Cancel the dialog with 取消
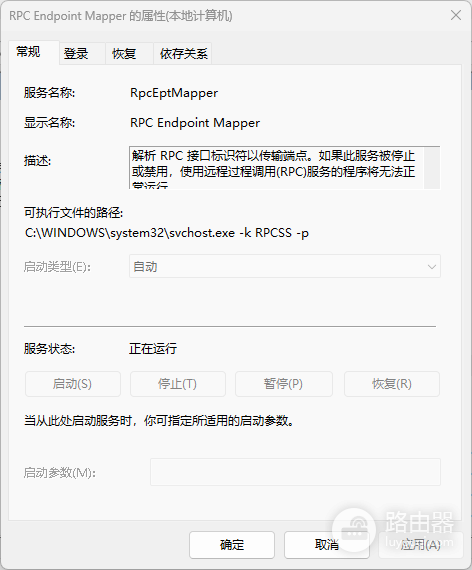Image resolution: width=472 pixels, height=570 pixels. (x=327, y=545)
